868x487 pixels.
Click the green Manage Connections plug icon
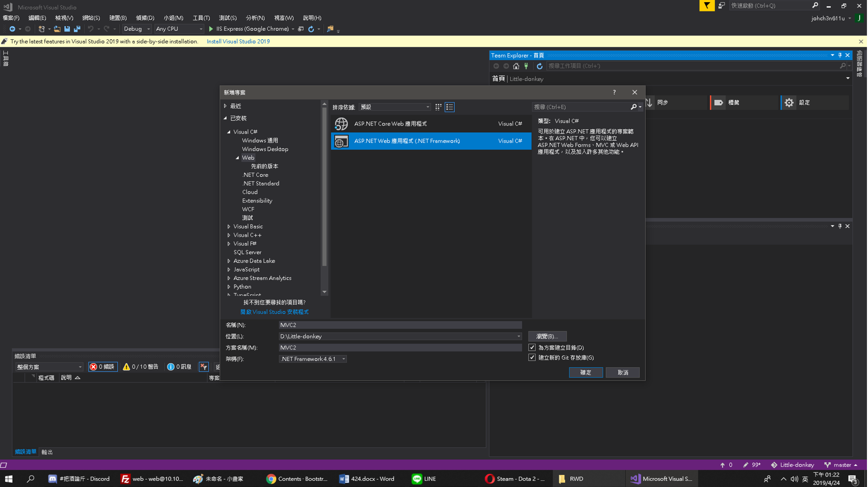(x=526, y=66)
